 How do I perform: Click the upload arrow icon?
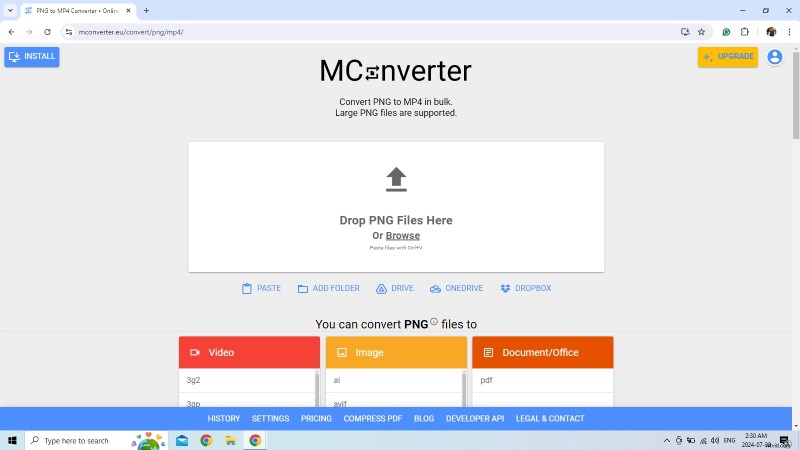[x=396, y=179]
